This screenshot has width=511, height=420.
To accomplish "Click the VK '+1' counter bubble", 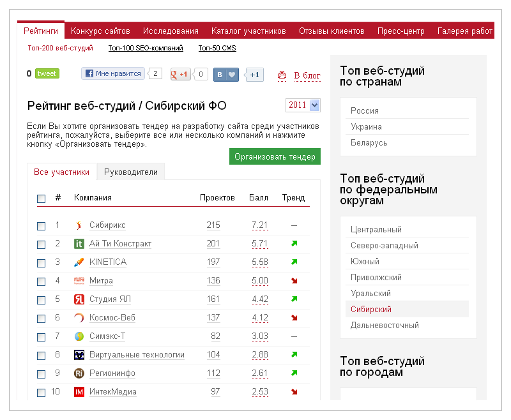I will coord(254,75).
